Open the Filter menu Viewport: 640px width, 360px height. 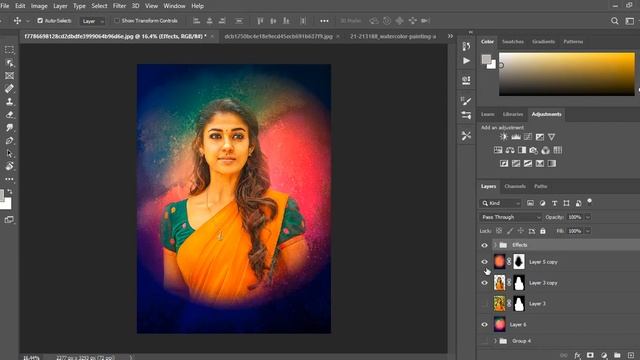pyautogui.click(x=119, y=6)
